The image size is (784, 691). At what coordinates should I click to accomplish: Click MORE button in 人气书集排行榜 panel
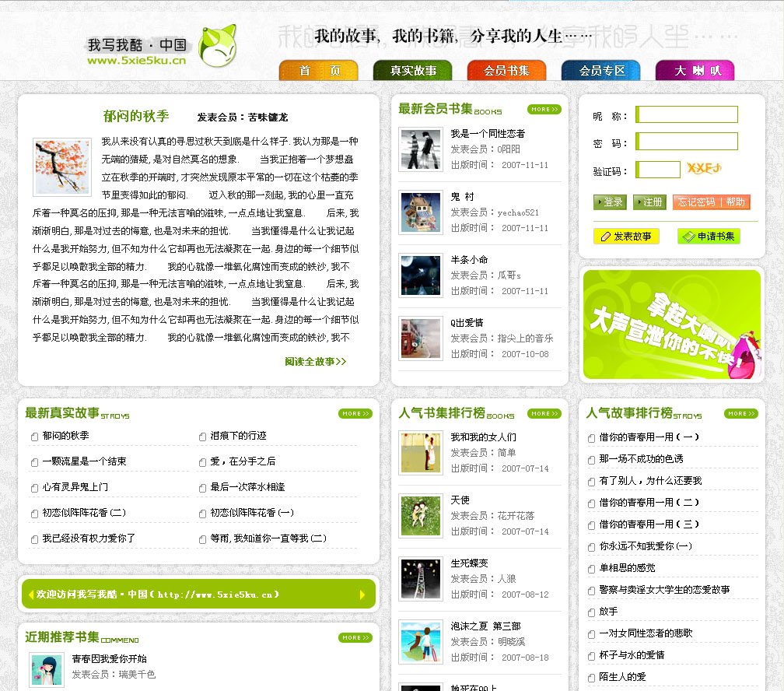pos(544,413)
